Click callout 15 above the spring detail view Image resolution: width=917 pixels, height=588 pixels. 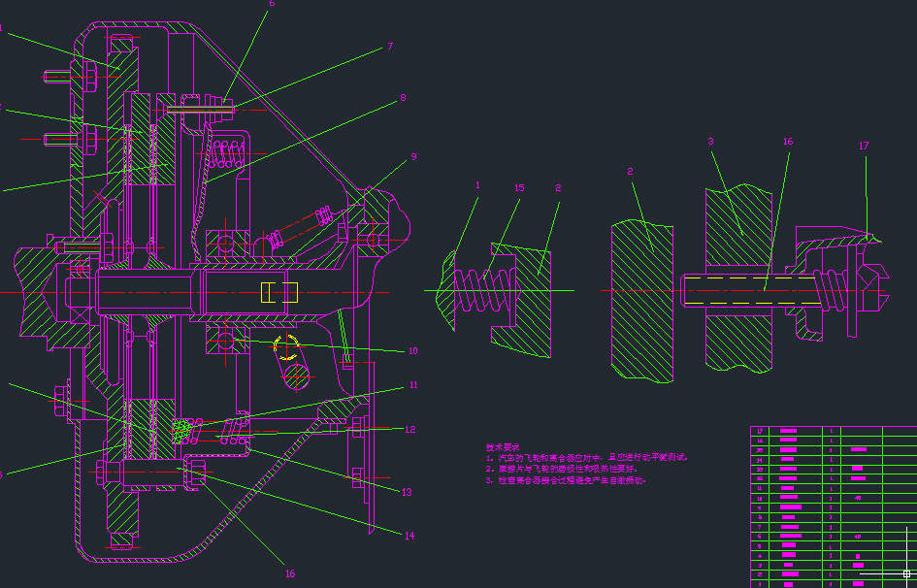tap(519, 187)
